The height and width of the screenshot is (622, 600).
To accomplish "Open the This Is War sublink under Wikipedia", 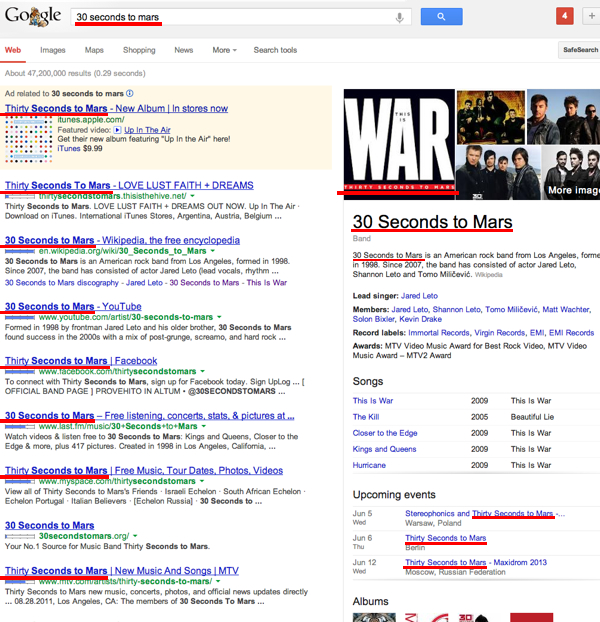I will point(266,282).
